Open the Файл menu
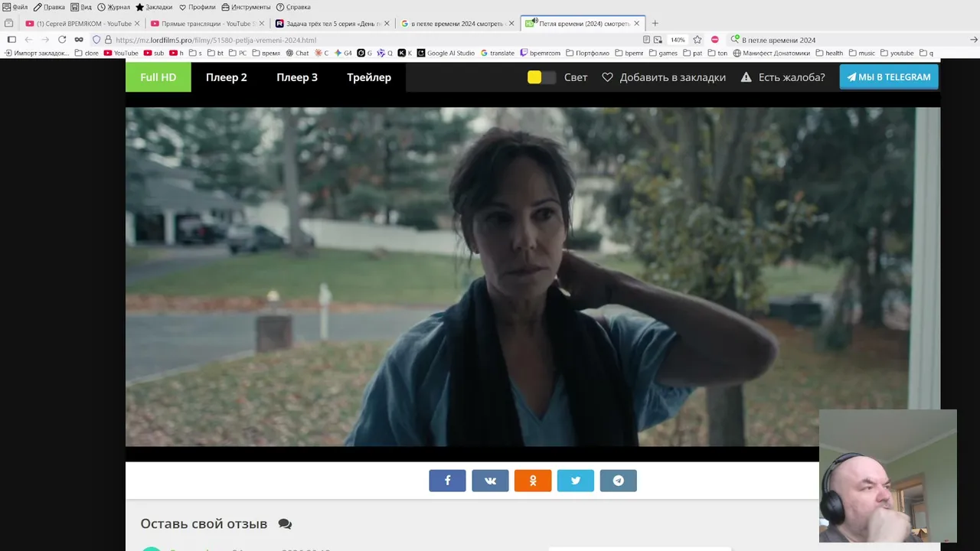Image resolution: width=980 pixels, height=551 pixels. 15,7
